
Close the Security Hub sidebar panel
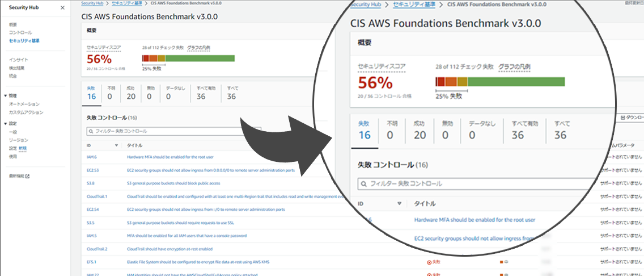(62, 8)
